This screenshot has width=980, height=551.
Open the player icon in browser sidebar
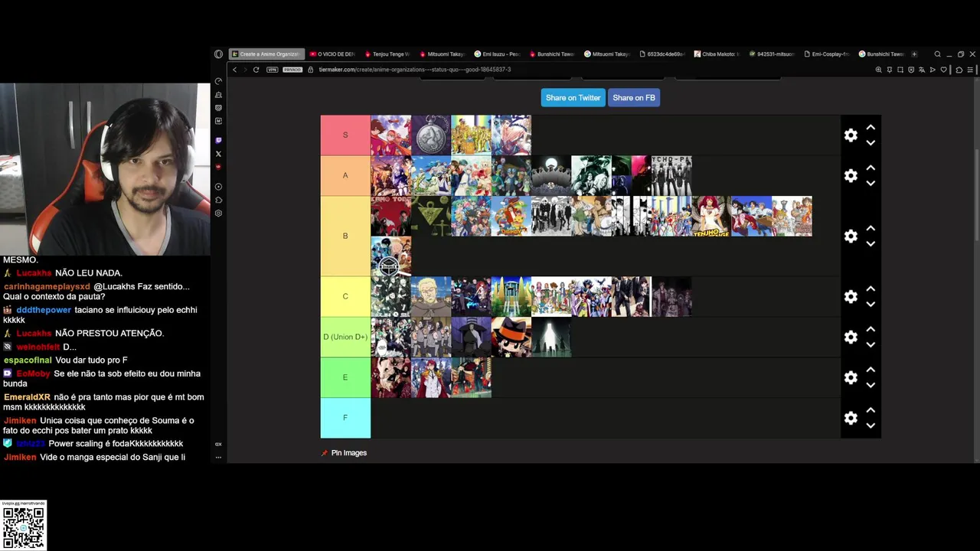point(218,187)
